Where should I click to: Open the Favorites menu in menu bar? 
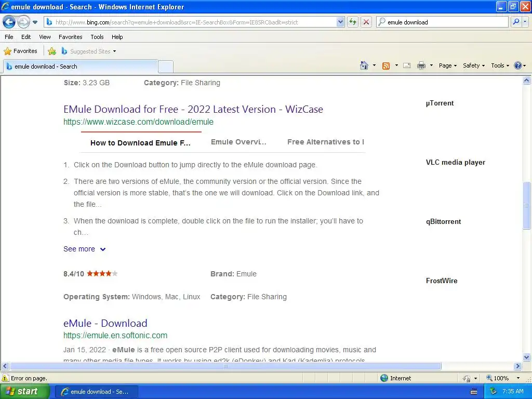[x=71, y=37]
